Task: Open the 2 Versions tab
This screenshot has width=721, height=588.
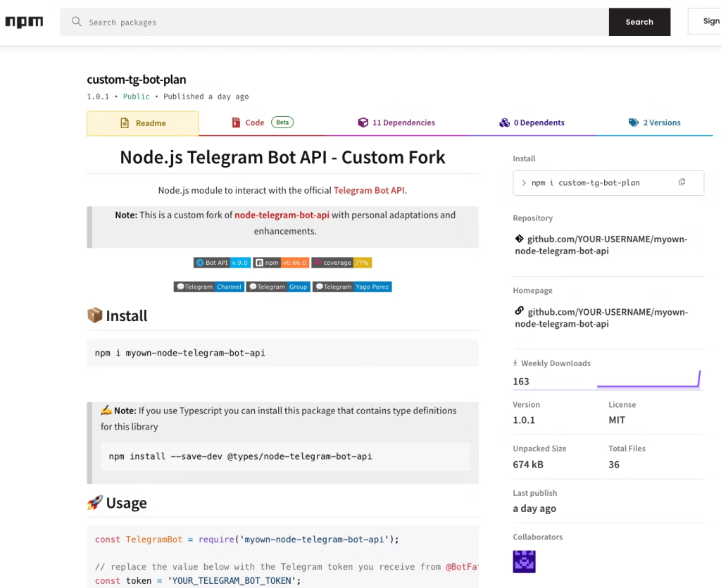Action: [654, 122]
